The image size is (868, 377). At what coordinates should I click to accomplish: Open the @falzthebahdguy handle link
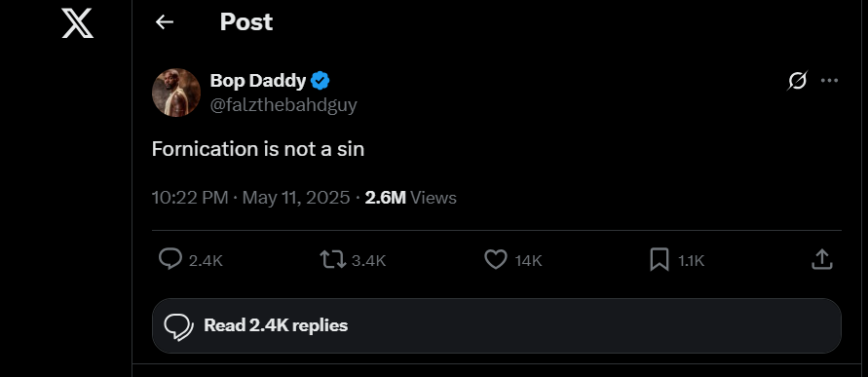(x=283, y=105)
